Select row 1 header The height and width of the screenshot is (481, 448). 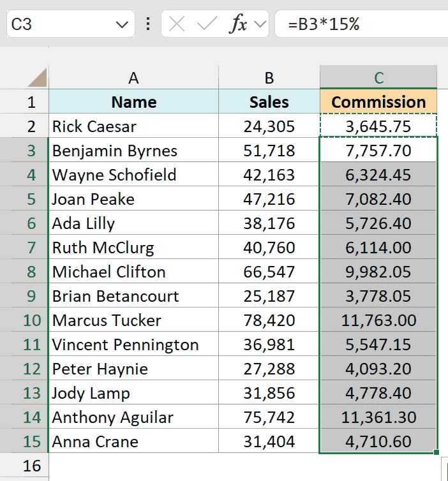click(24, 102)
